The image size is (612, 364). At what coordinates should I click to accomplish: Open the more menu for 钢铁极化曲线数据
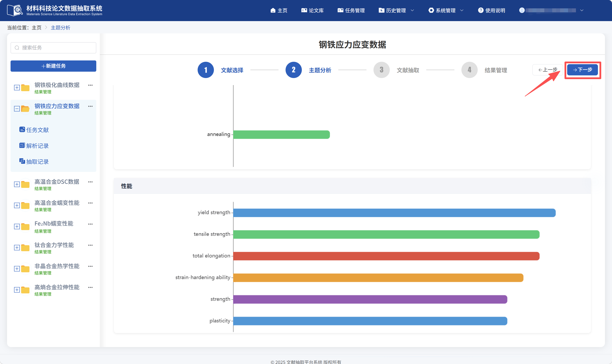coord(90,85)
